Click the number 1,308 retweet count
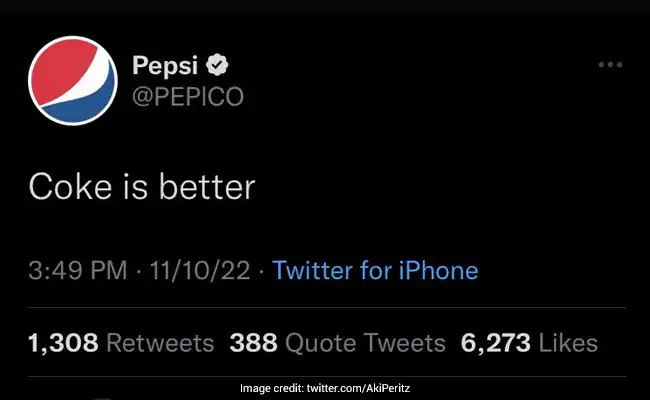This screenshot has width=650, height=400. click(x=62, y=343)
